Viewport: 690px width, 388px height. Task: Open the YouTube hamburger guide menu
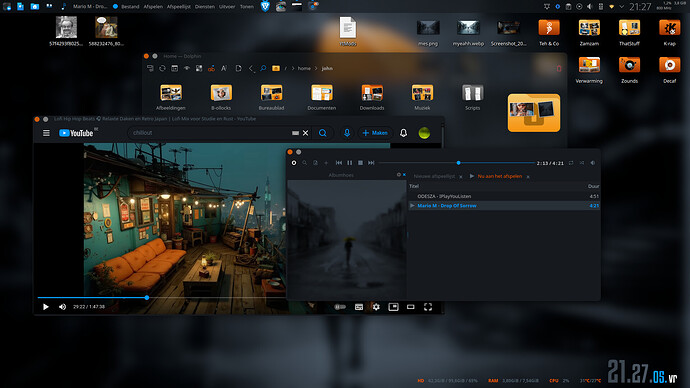click(x=46, y=133)
